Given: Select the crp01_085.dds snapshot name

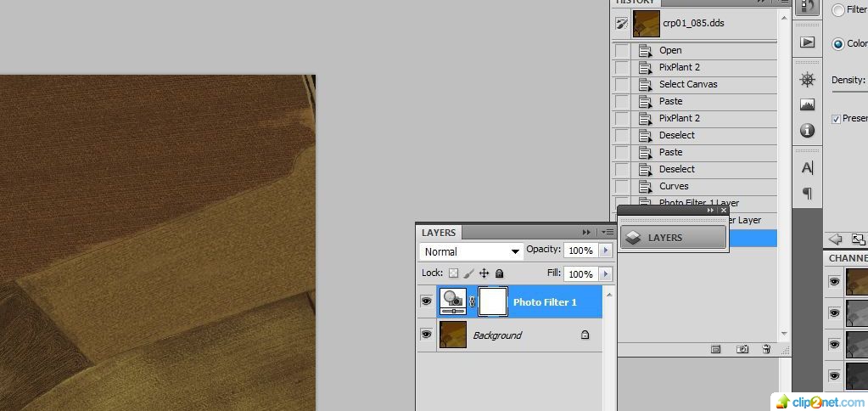Looking at the screenshot, I should click(693, 24).
